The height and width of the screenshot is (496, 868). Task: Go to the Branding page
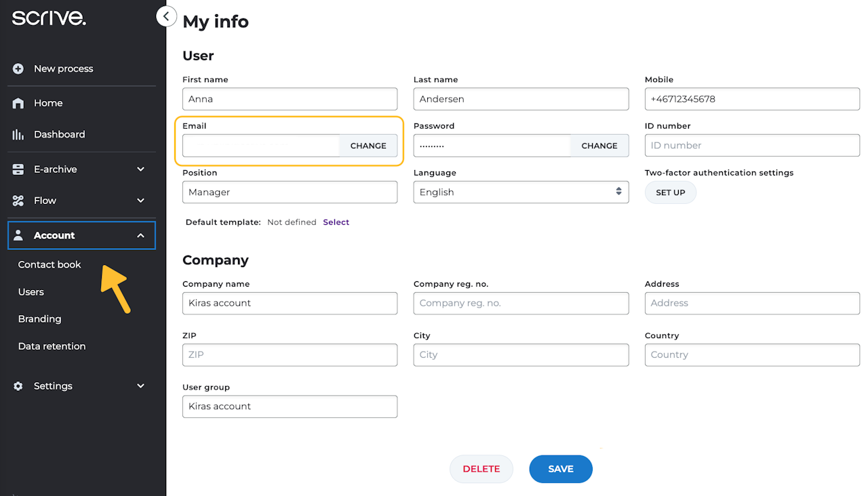[39, 319]
